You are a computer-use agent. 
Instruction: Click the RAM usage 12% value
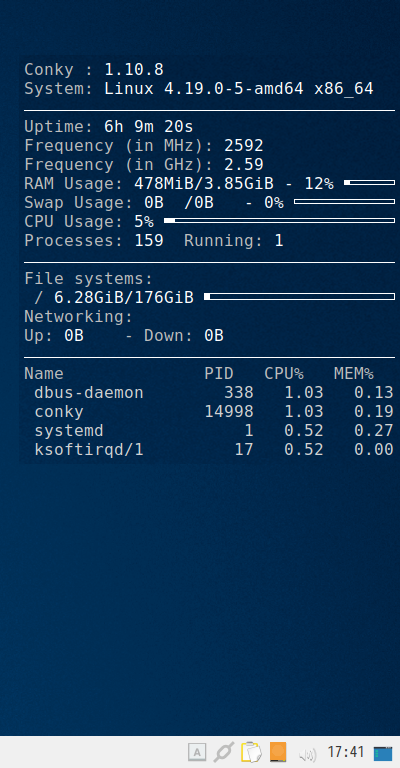(319, 184)
